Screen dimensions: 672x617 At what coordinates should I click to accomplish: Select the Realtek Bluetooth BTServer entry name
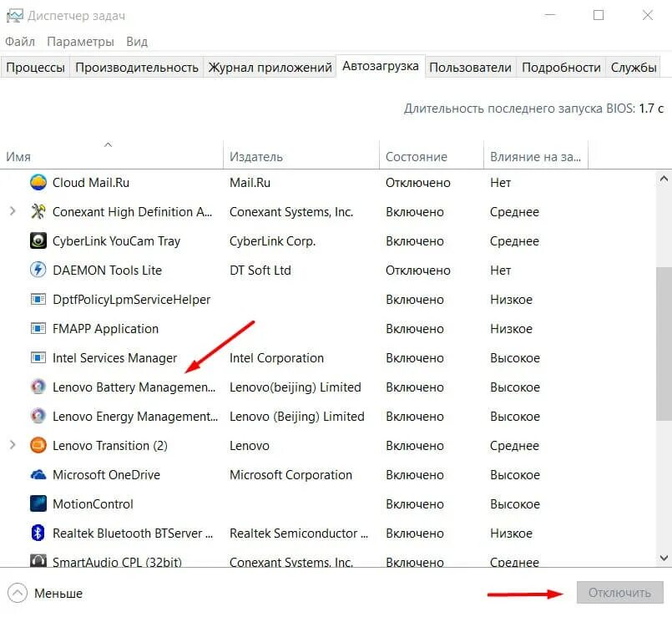pyautogui.click(x=133, y=533)
